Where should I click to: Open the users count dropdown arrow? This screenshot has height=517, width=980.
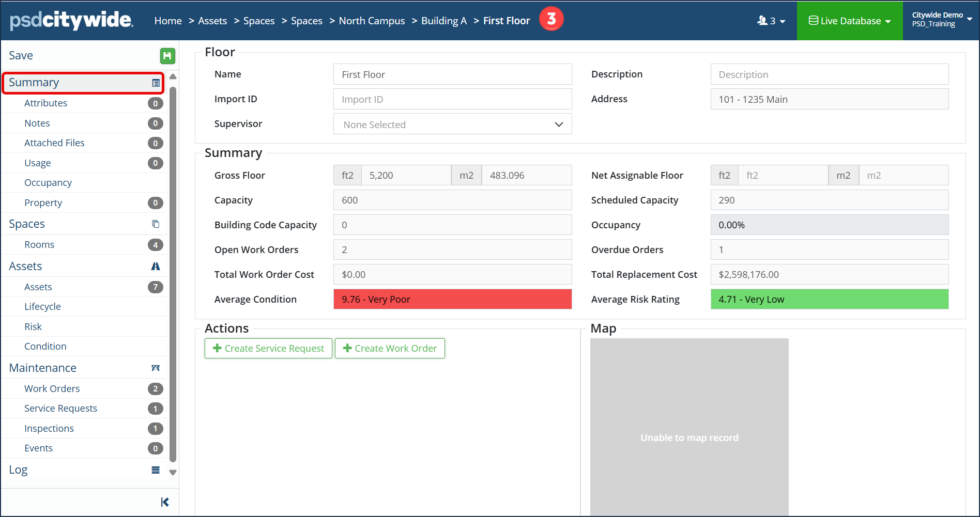click(783, 22)
